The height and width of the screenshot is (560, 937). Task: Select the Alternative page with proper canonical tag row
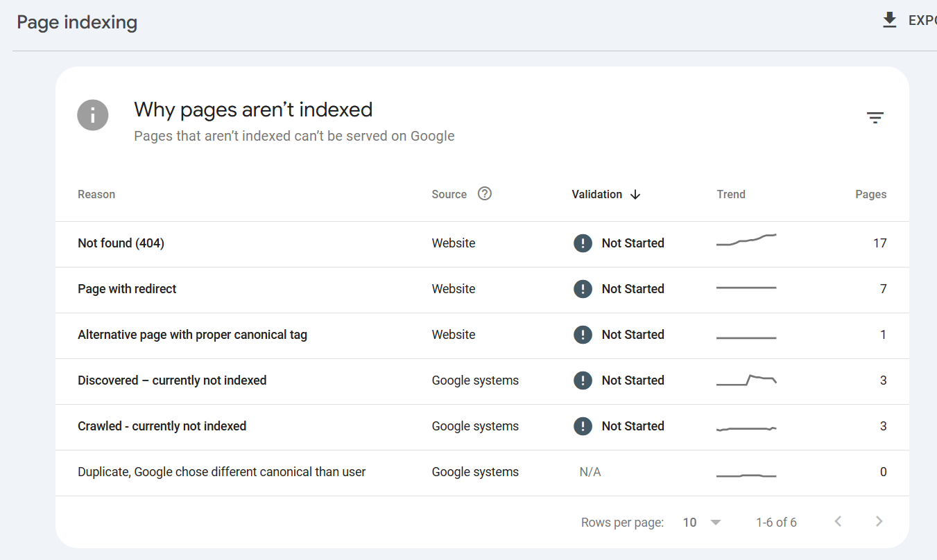192,334
